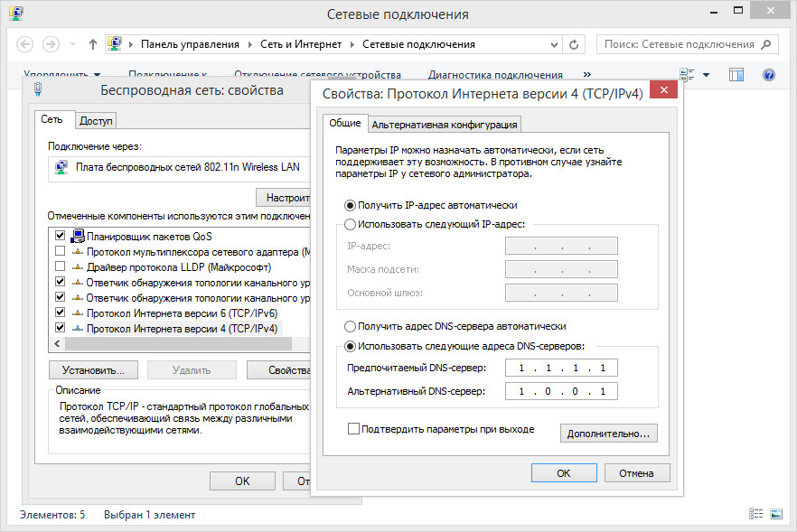Screen dimensions: 797x532
Task: Select the row 'Протокол Интернета версии 6 (TCP/IPv6)'
Action: click(x=182, y=313)
